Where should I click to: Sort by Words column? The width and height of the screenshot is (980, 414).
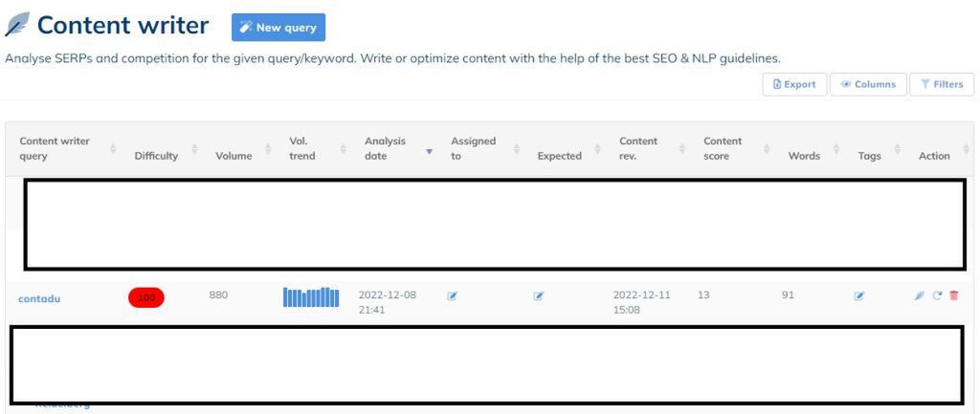tap(804, 156)
